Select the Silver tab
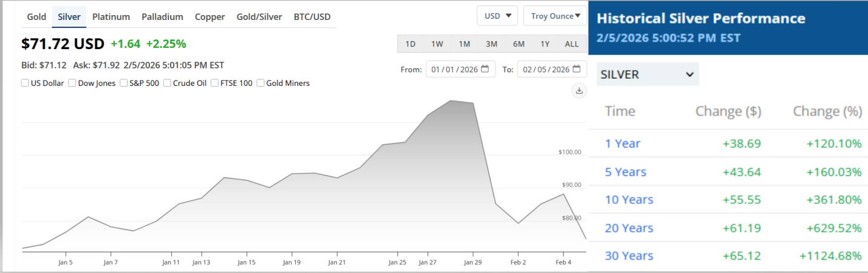Screen dimensions: 868x273 pyautogui.click(x=69, y=17)
